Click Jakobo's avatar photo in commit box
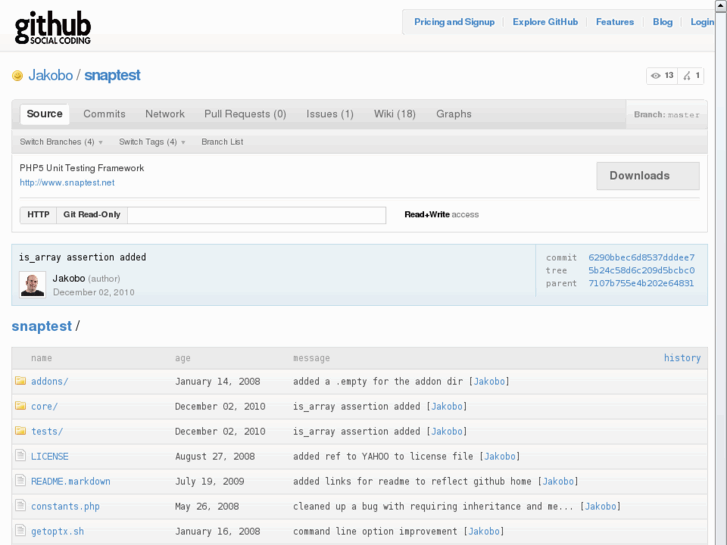The width and height of the screenshot is (727, 545). click(32, 284)
